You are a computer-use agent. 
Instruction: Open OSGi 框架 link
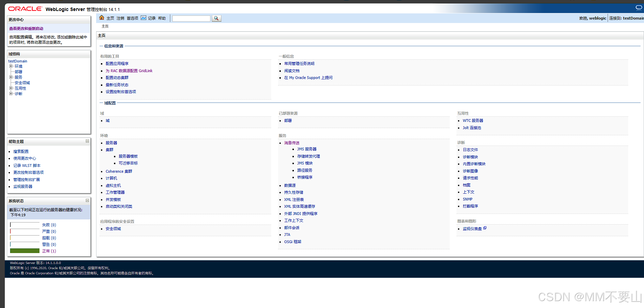pos(292,242)
